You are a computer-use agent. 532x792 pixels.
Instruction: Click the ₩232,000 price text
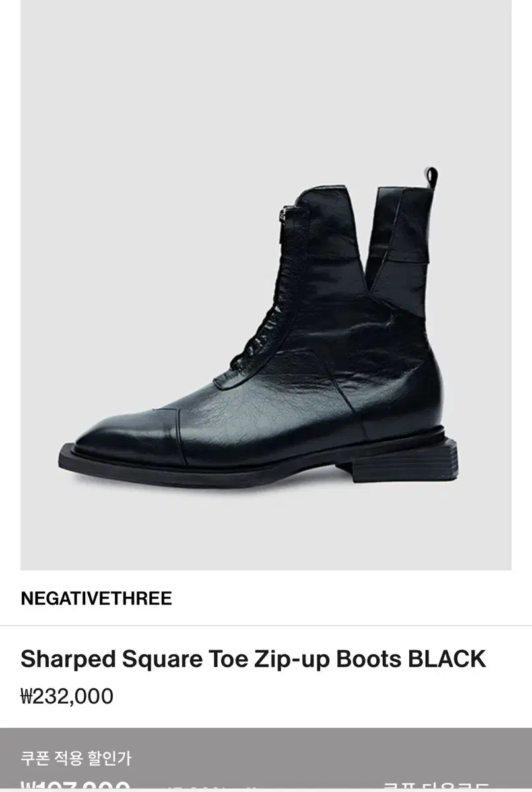(67, 696)
